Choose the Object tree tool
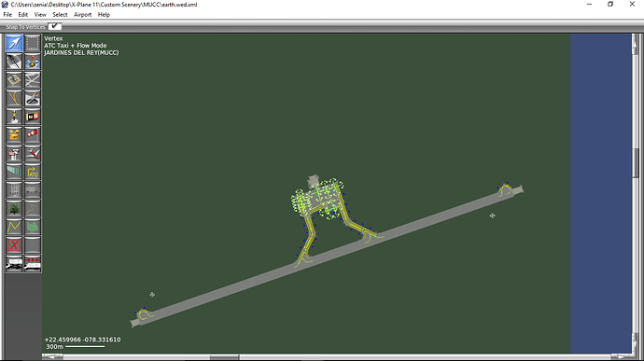The image size is (644, 361). [x=14, y=209]
